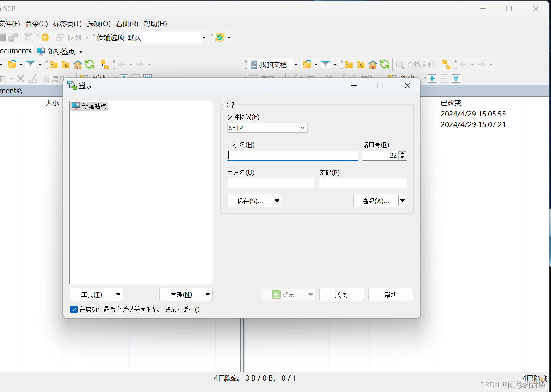Click the filter icon on the remote panel
This screenshot has height=392, width=551.
[x=326, y=64]
